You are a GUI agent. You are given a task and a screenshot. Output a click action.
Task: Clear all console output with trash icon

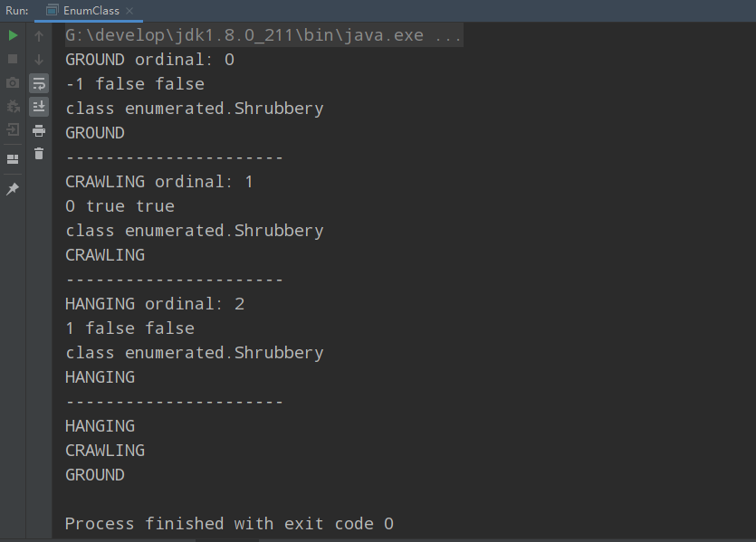pyautogui.click(x=39, y=154)
